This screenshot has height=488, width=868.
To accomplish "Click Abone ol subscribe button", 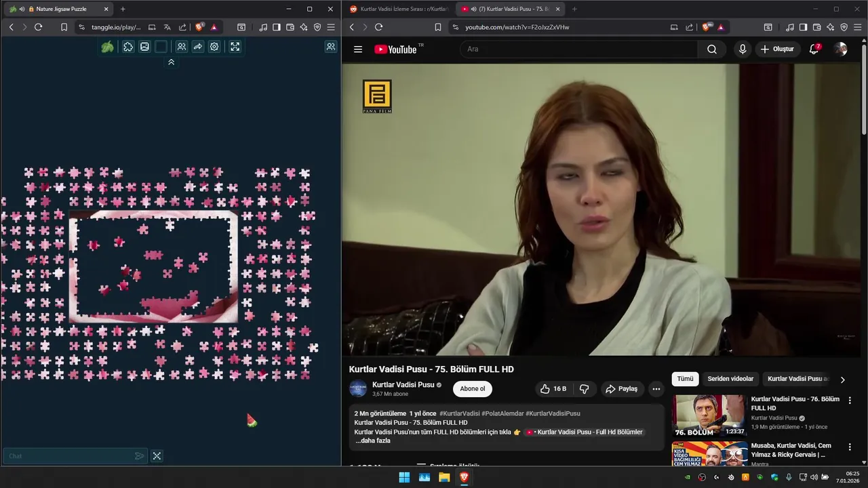I will tap(473, 389).
